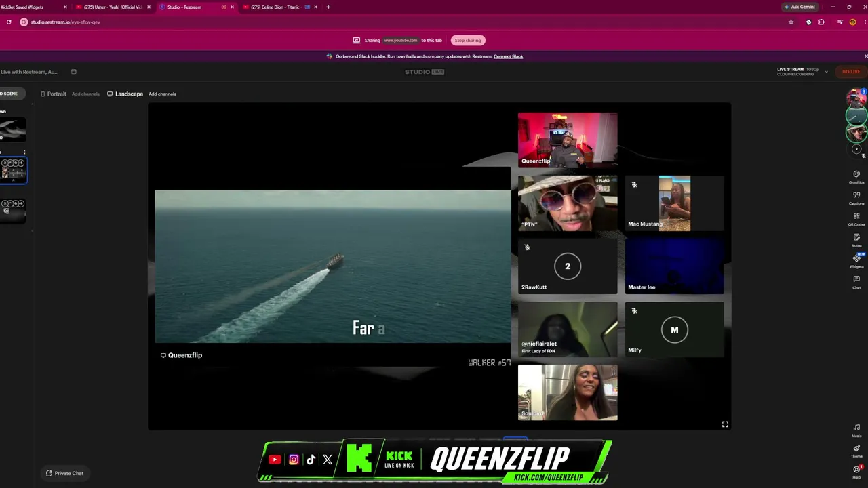The width and height of the screenshot is (868, 488).
Task: Open the Help icon in sidebar
Action: [856, 470]
